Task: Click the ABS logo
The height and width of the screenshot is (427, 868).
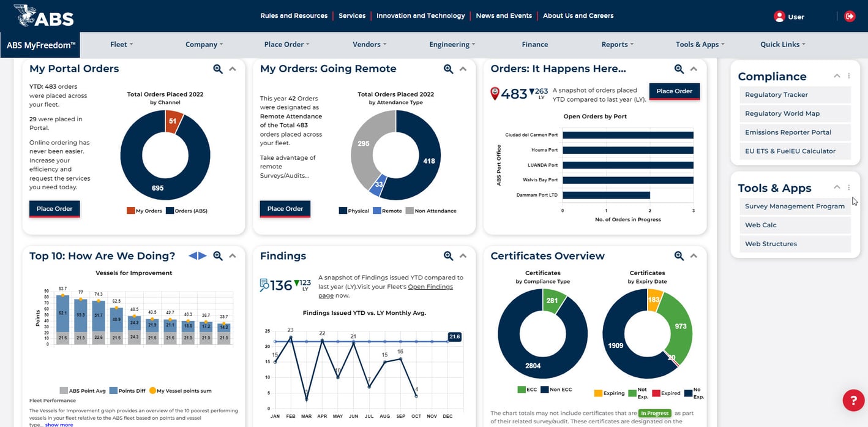Action: pyautogui.click(x=43, y=16)
